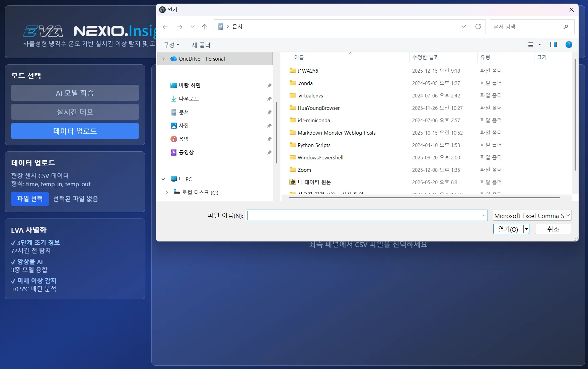This screenshot has width=588, height=369.
Task: Select the 내 데이터 원본 folder
Action: point(314,182)
